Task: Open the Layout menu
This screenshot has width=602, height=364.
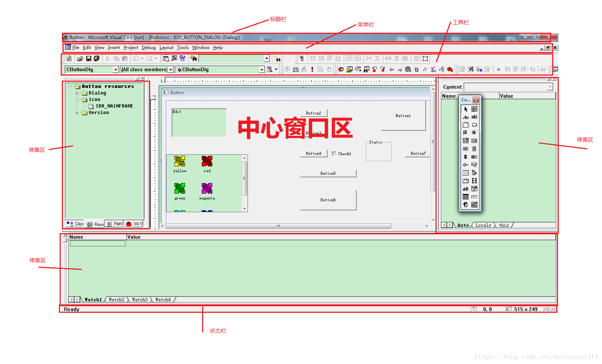Action: [x=166, y=48]
